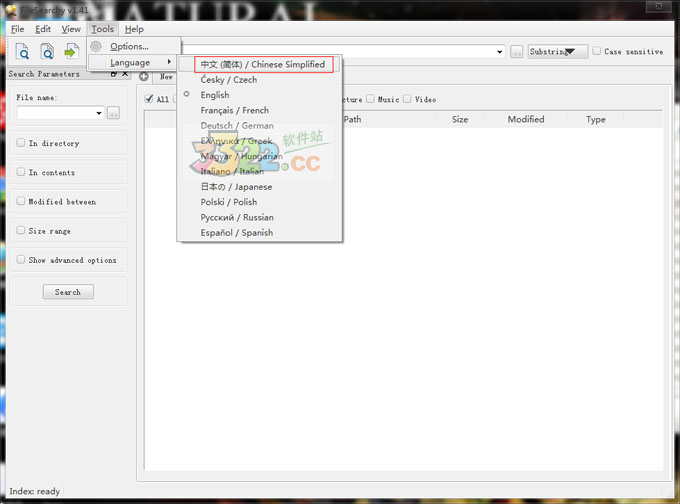Sort results by Path column
This screenshot has width=680, height=504.
pyautogui.click(x=352, y=119)
